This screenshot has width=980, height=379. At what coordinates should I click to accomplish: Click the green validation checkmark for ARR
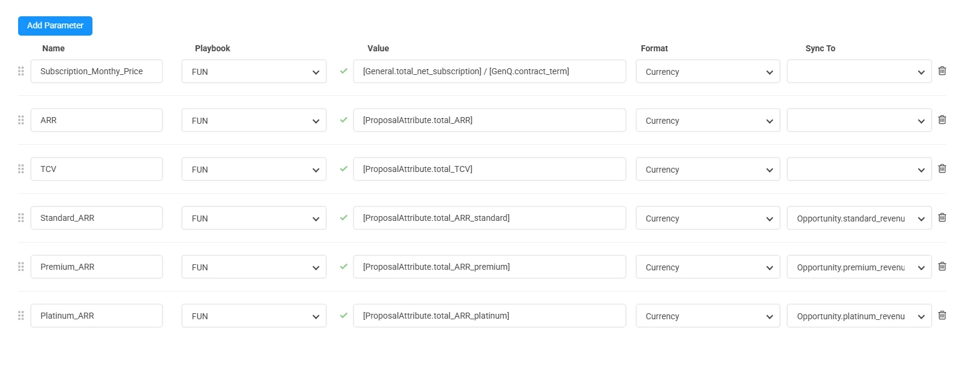[344, 119]
